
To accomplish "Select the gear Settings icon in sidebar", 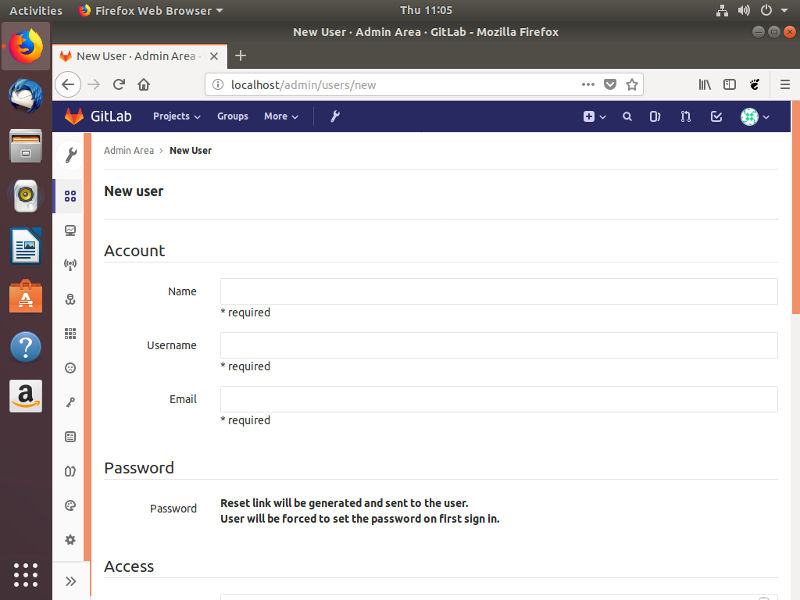I will coord(70,540).
